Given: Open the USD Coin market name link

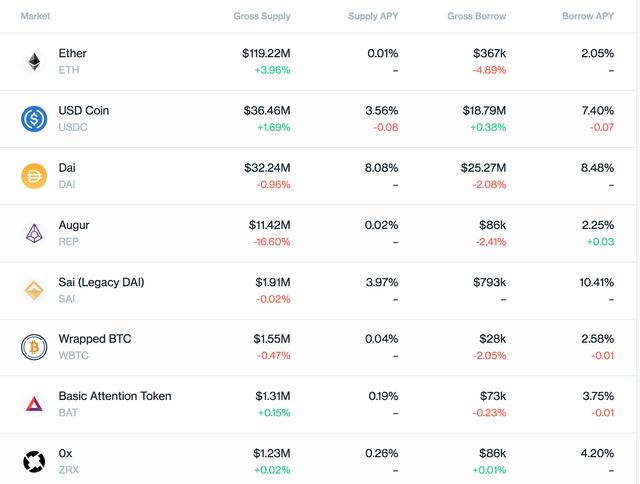Looking at the screenshot, I should (84, 110).
